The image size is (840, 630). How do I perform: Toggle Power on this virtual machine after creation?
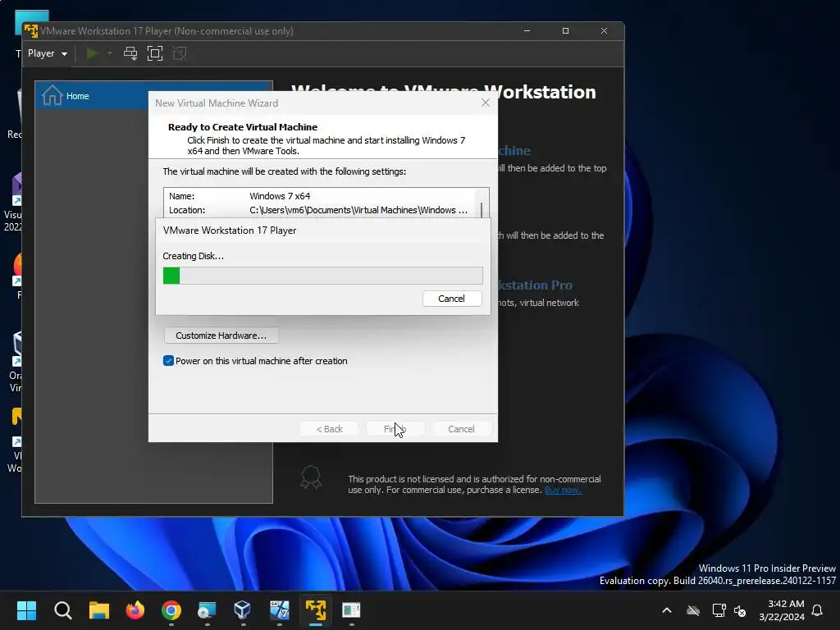[168, 361]
